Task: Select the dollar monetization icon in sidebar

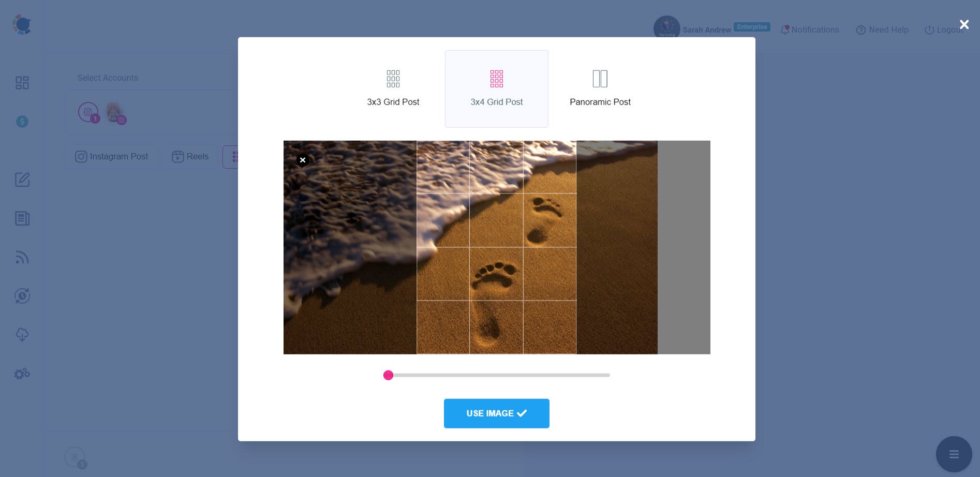Action: tap(22, 122)
